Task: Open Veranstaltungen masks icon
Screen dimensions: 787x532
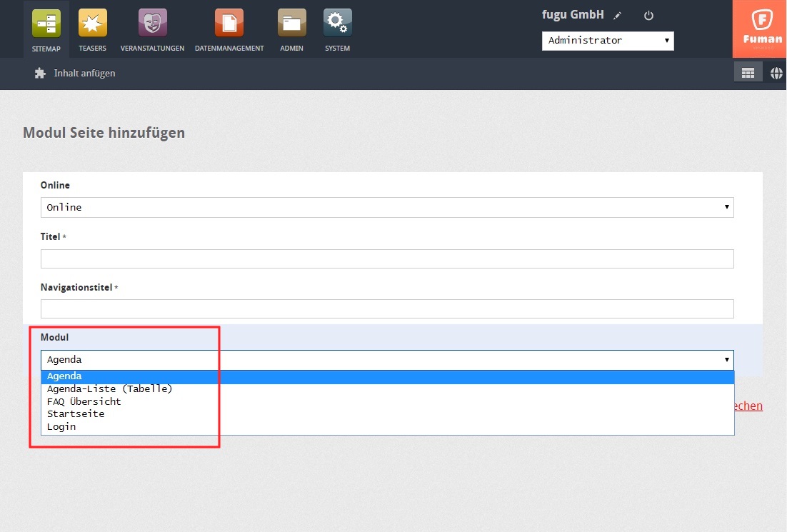Action: (x=152, y=24)
